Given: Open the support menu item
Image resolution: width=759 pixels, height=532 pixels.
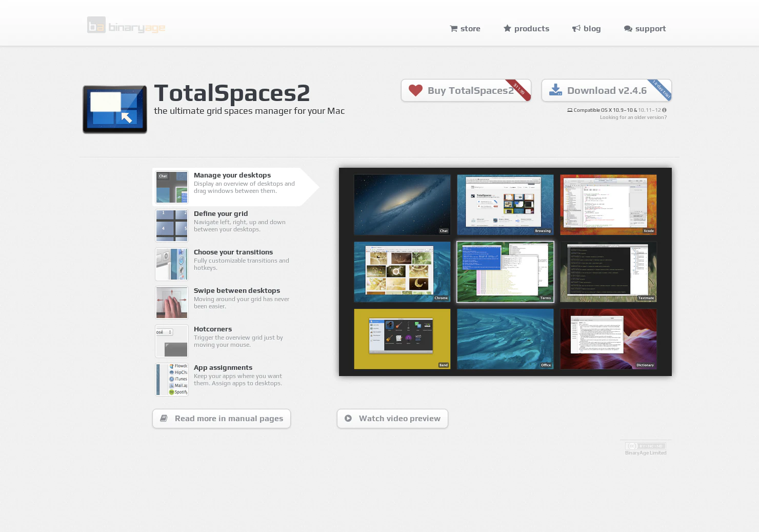Looking at the screenshot, I should 645,29.
